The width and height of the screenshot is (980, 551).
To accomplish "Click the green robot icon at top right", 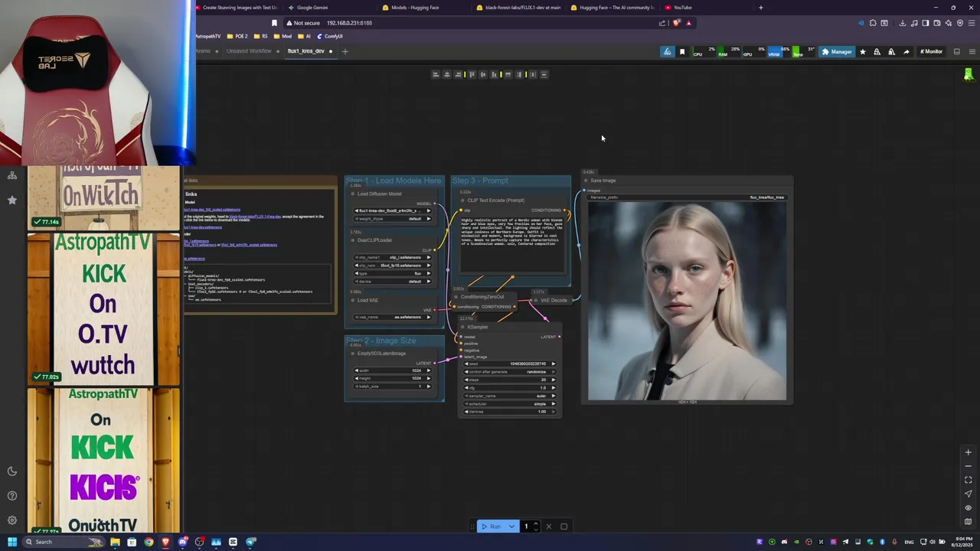I will 969,74.
